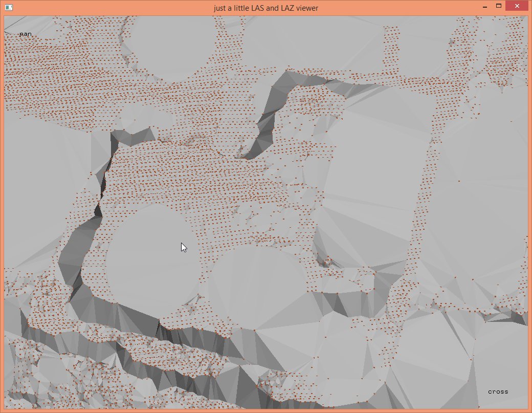
Task: Maximize the LAS viewer window
Action: pos(498,7)
